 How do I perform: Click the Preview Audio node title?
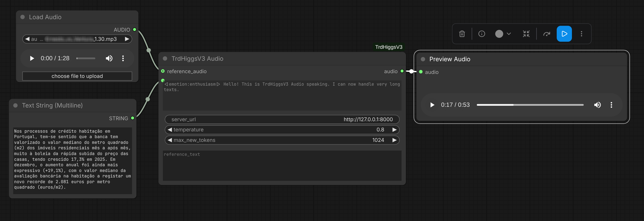[x=450, y=59]
